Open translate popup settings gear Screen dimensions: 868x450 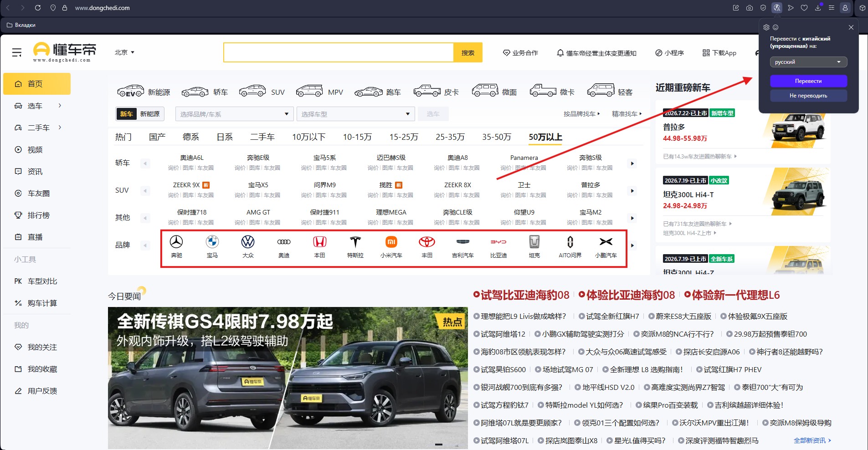766,27
